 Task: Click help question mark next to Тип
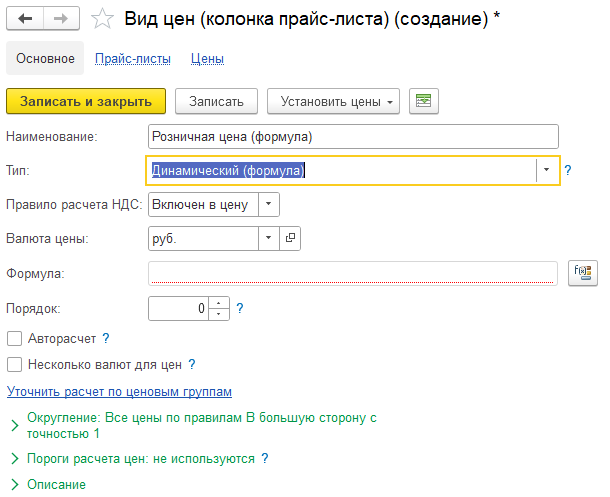[568, 170]
